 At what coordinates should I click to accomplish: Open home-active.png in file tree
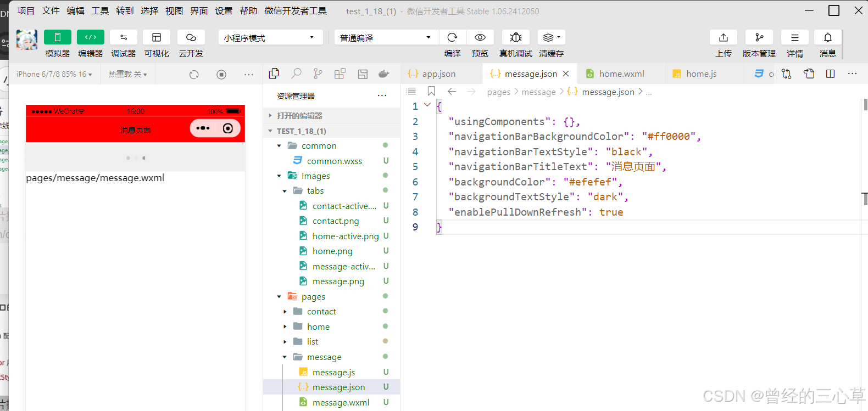tap(331, 236)
